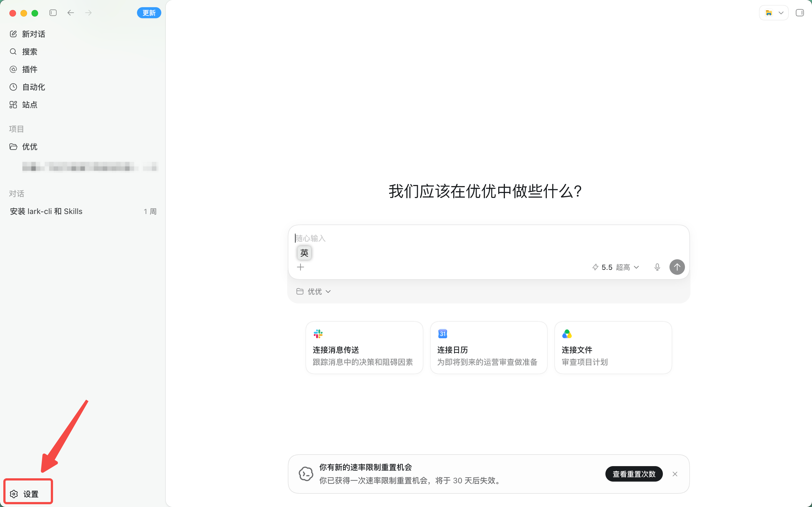Screen dimensions: 812x507
Task: Click the 随心输入 message input field
Action: [489, 238]
